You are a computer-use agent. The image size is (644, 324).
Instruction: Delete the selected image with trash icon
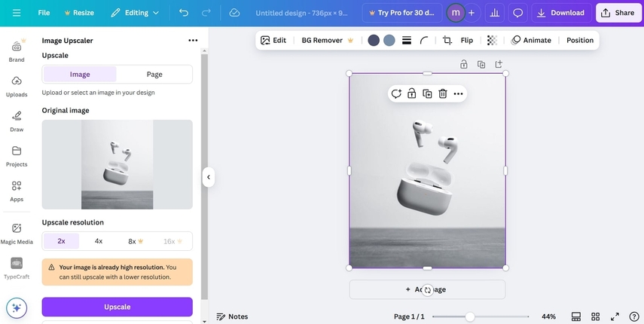[443, 93]
